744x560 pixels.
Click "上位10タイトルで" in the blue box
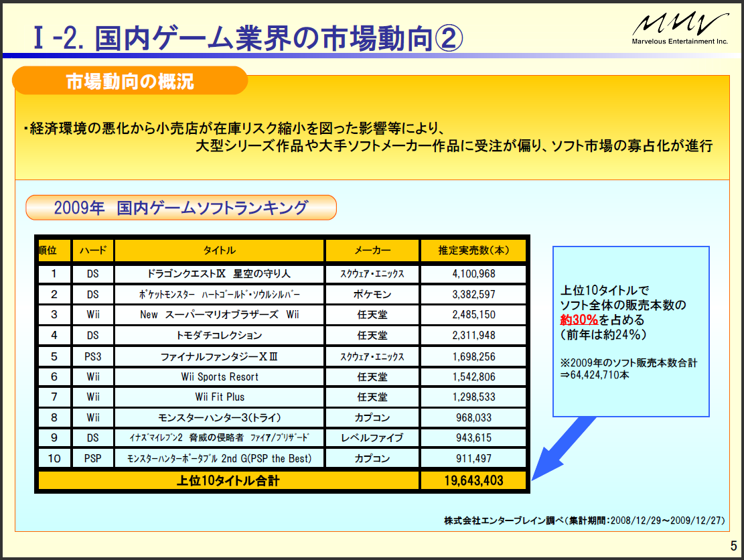point(605,291)
